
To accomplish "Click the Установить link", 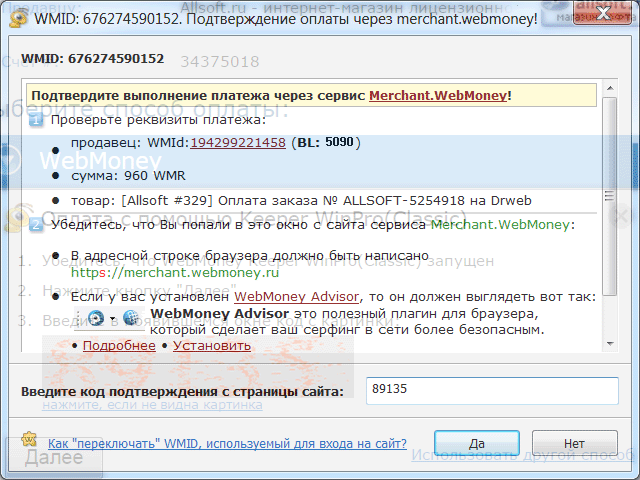I will pyautogui.click(x=212, y=346).
